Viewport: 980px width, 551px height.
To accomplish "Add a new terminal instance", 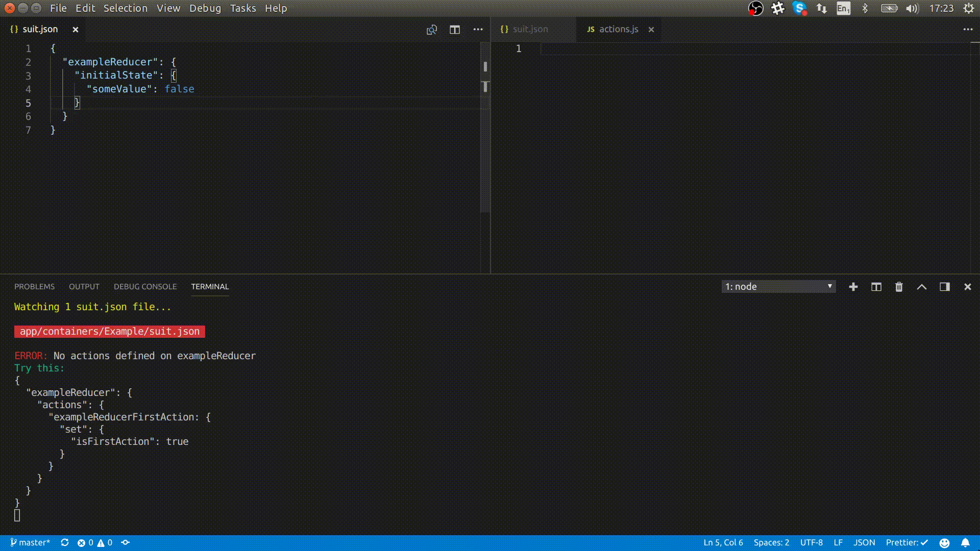I will (x=853, y=287).
